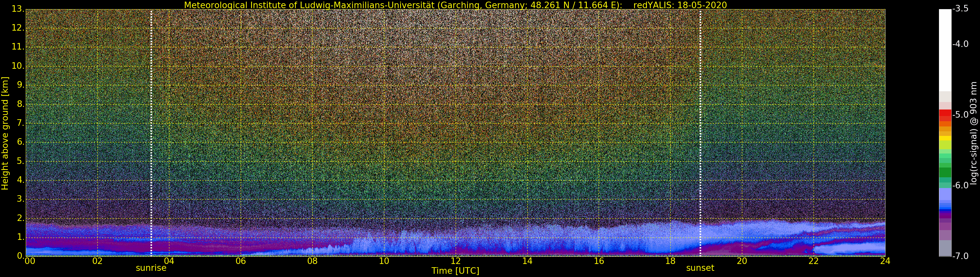Click the y-axis tick label '5.'
980x277 pixels.
coord(21,161)
